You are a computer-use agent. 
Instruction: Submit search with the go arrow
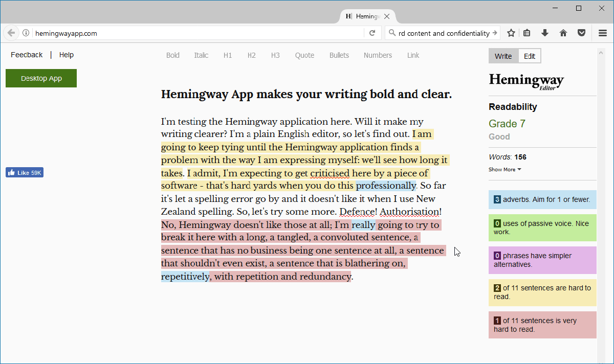(495, 33)
